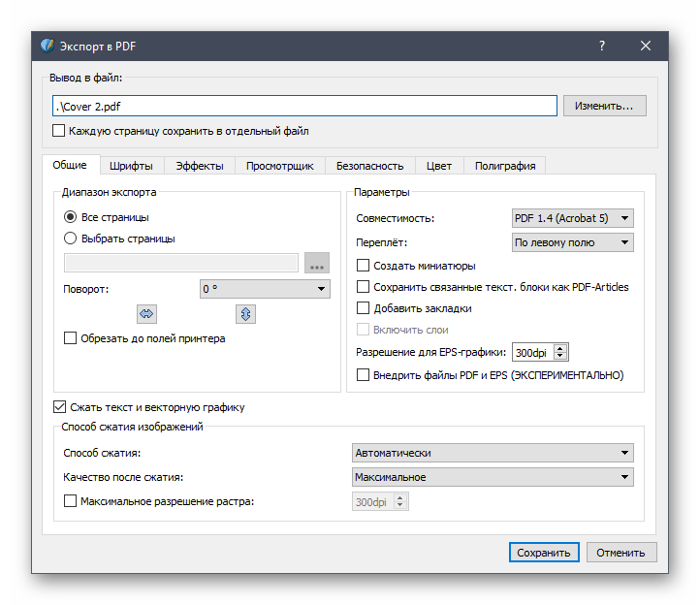Click the 'Сохранить' button
Screen dimensions: 700x605
[544, 553]
